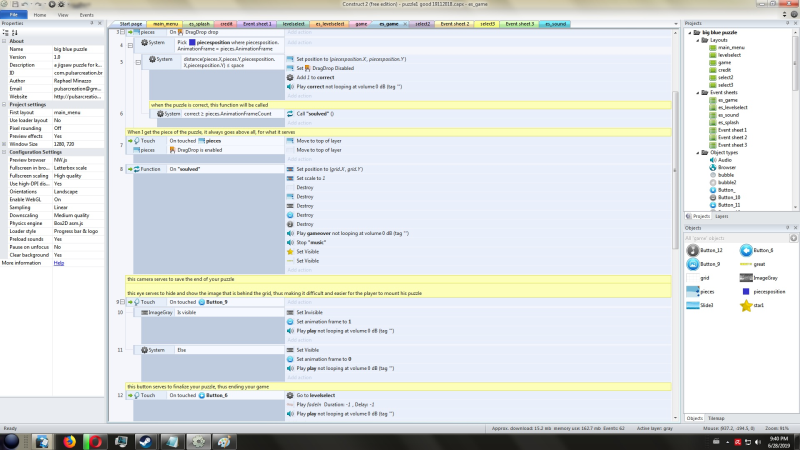Click the Objects panel search field
Image resolution: width=800 pixels, height=450 pixels.
(736, 238)
